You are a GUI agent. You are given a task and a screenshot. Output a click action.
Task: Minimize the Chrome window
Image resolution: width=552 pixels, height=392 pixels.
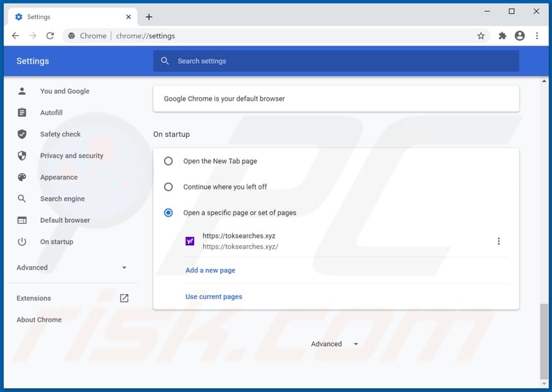(x=487, y=11)
